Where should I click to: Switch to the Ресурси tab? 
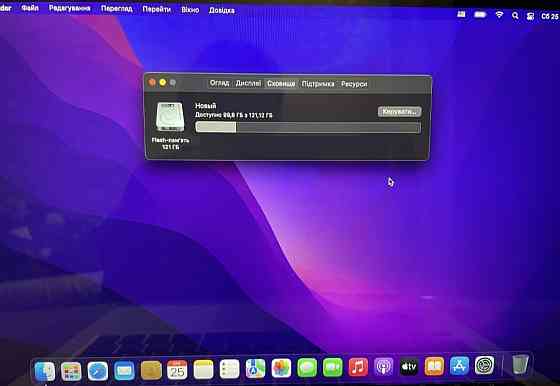point(354,84)
